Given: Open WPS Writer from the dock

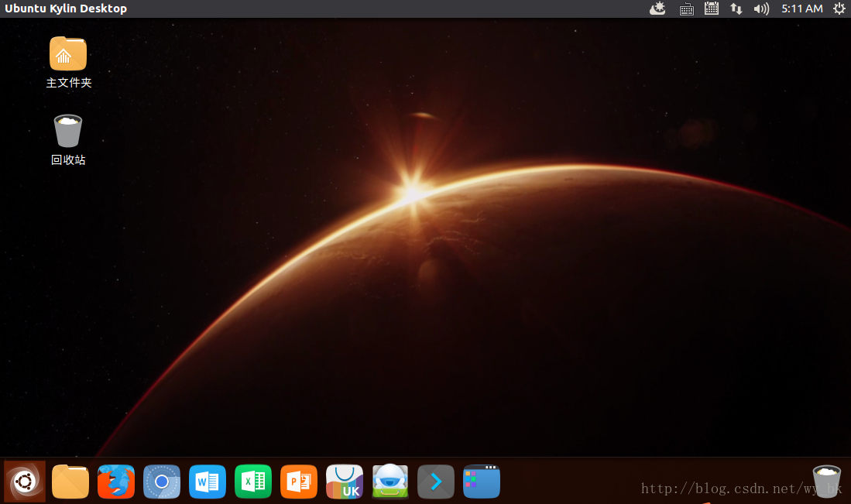Looking at the screenshot, I should tap(208, 482).
